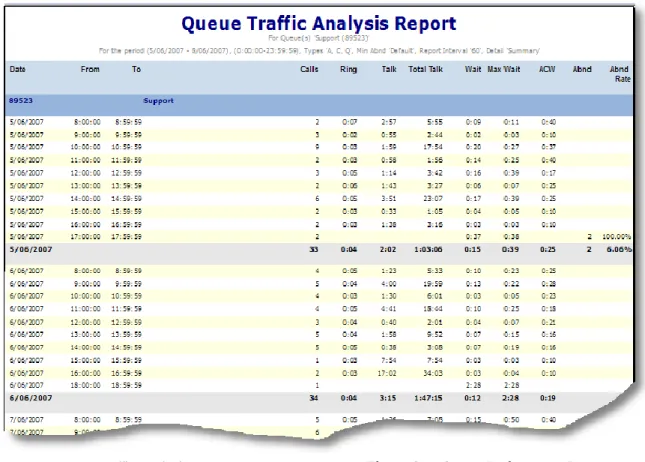This screenshot has width=645, height=462.
Task: Click Total Talk value '1:56'
Action: [x=435, y=160]
